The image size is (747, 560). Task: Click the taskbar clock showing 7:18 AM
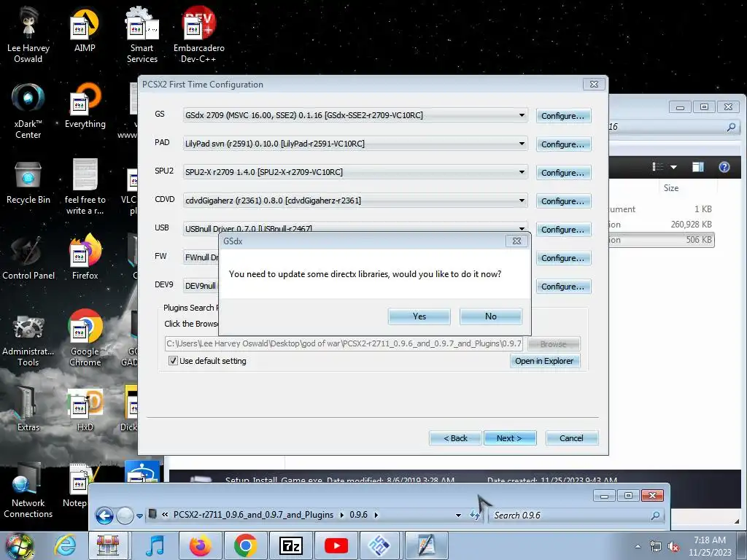pyautogui.click(x=710, y=545)
